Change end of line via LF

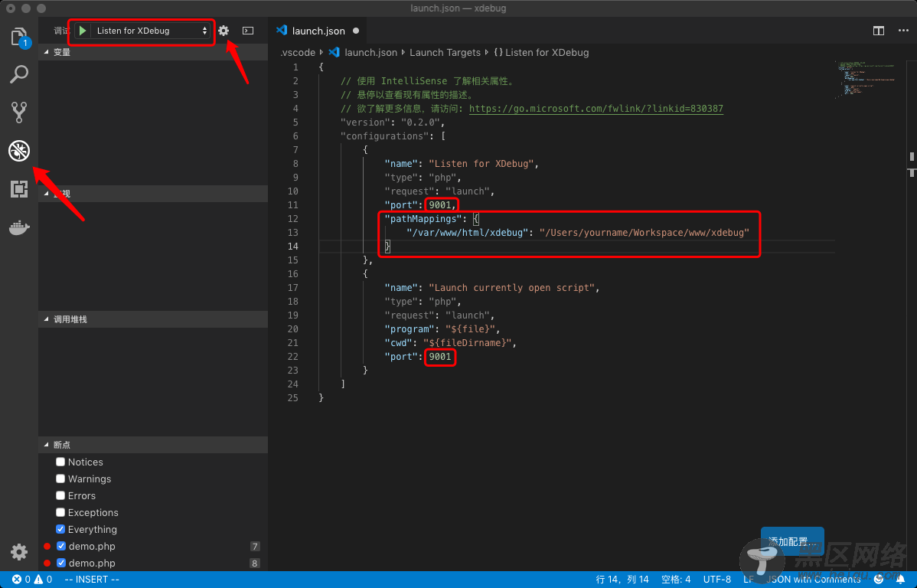click(748, 580)
